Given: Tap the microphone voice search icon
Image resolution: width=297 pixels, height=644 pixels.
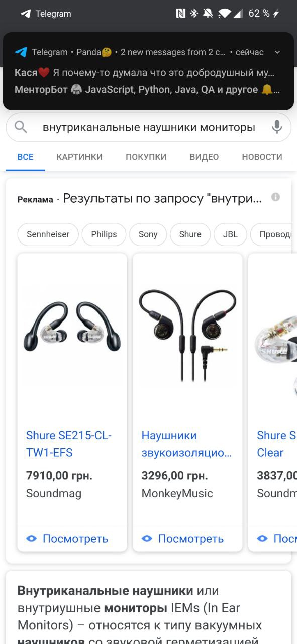Looking at the screenshot, I should pyautogui.click(x=276, y=127).
